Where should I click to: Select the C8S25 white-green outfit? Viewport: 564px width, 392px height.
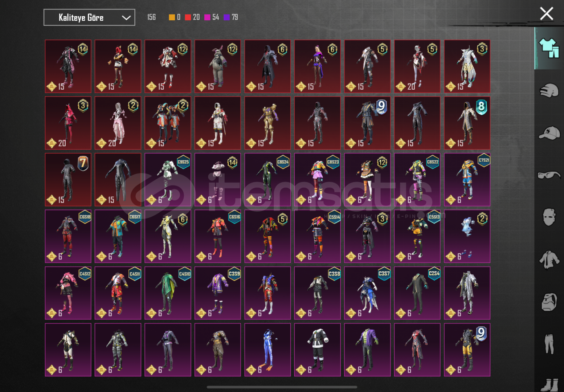[x=168, y=180]
